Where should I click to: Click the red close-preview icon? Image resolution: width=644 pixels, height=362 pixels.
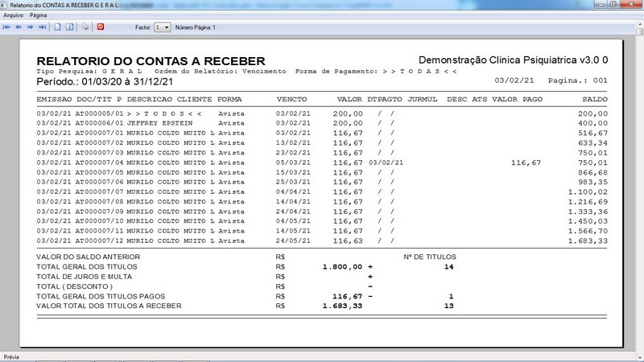[x=100, y=27]
